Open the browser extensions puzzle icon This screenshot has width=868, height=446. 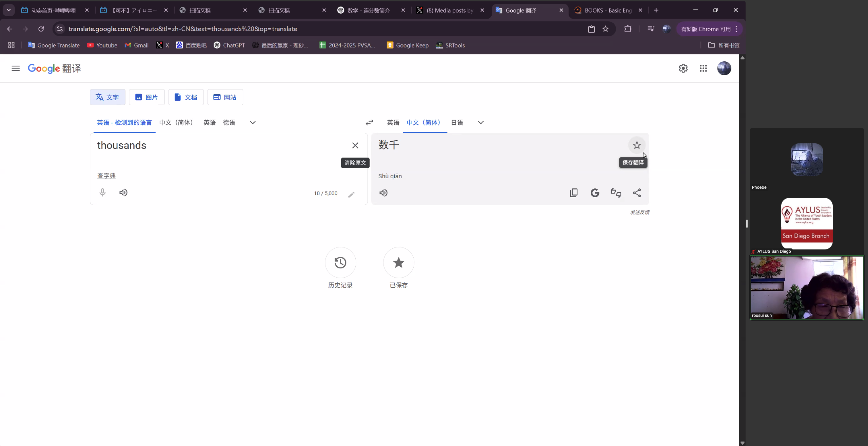pos(628,29)
